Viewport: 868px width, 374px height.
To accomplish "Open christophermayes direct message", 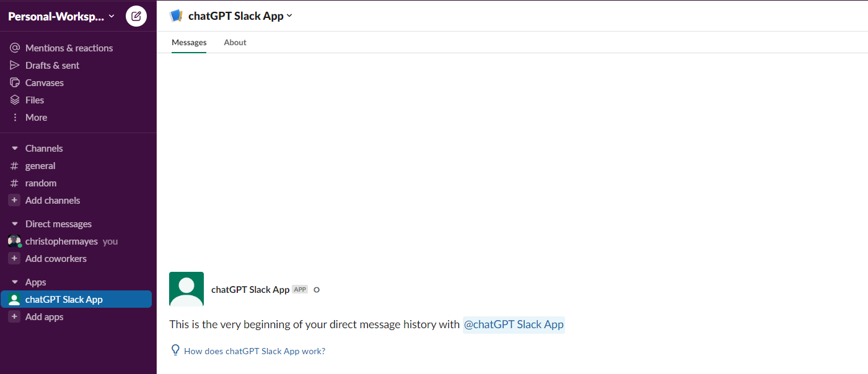I will [61, 241].
